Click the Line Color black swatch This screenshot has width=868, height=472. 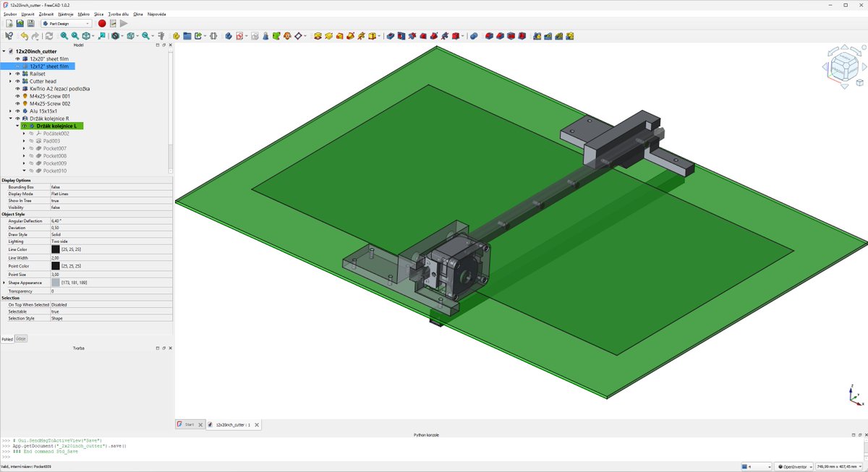56,248
